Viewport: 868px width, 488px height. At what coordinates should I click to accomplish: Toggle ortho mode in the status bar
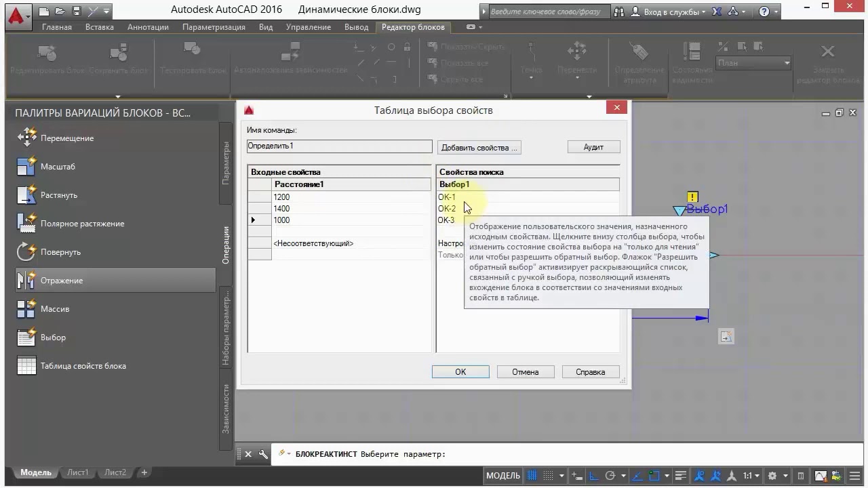pos(594,476)
